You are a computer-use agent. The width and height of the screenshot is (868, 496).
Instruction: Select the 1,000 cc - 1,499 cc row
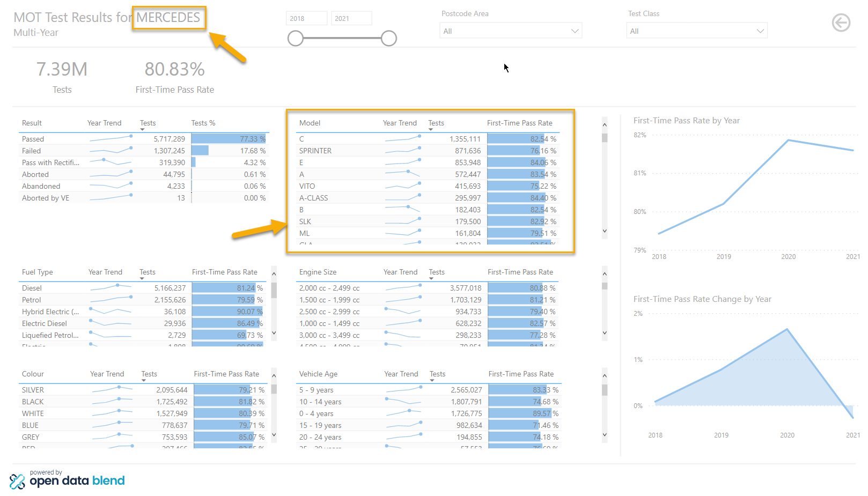pos(428,323)
